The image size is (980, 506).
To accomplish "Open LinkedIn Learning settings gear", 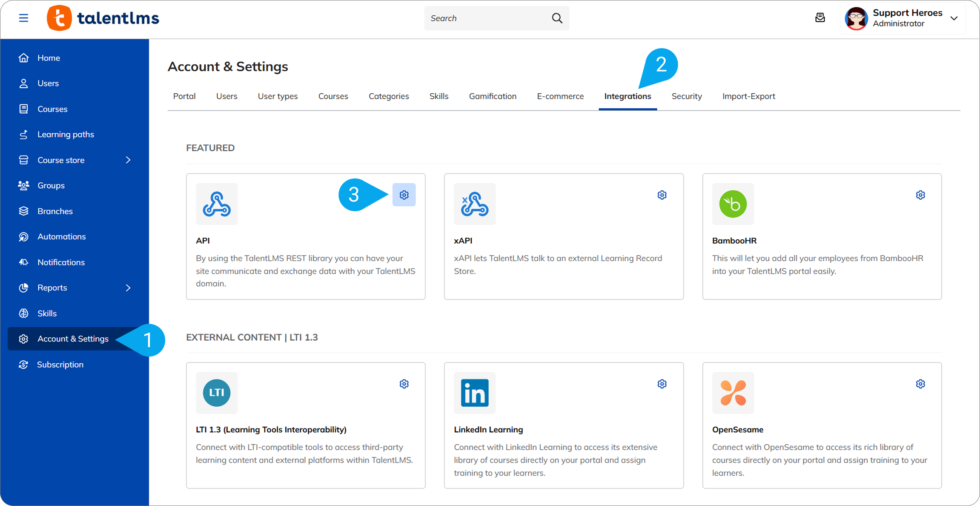I will click(662, 384).
